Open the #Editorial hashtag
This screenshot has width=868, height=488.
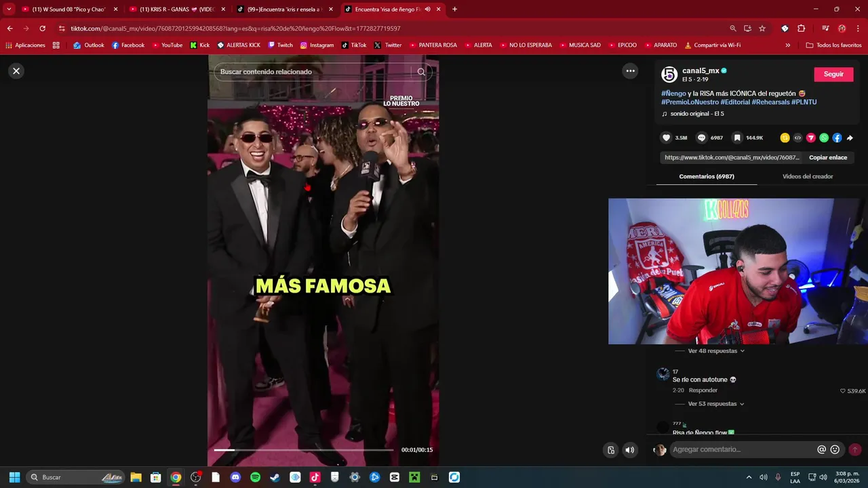tap(735, 102)
